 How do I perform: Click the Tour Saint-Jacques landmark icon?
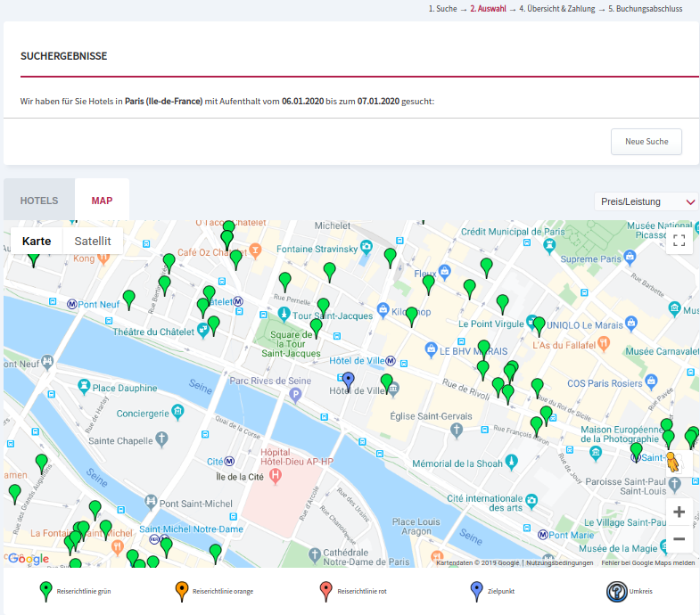coord(284,314)
